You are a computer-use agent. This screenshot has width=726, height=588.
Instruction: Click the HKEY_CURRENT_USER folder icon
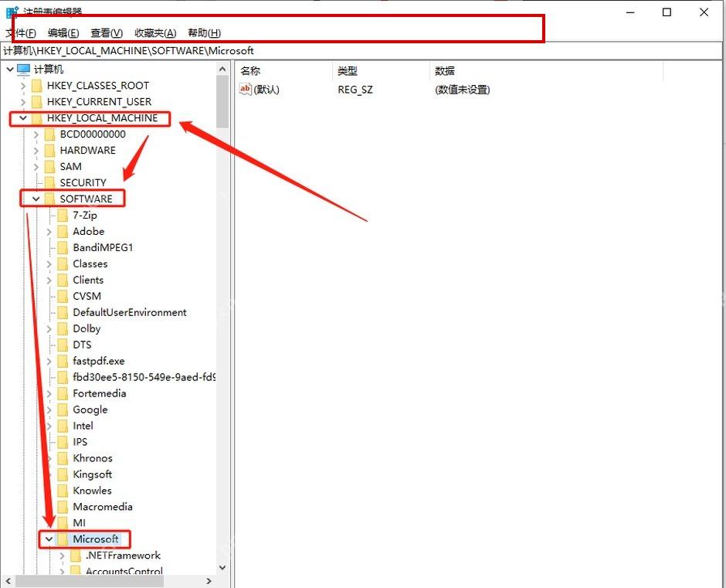36,102
